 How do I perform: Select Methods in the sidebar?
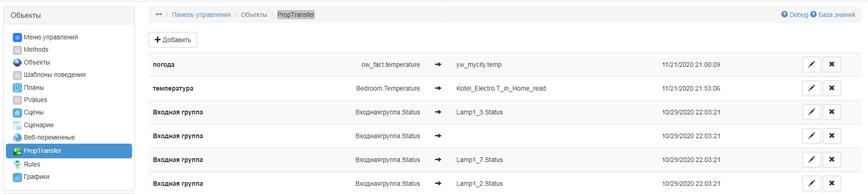36,49
